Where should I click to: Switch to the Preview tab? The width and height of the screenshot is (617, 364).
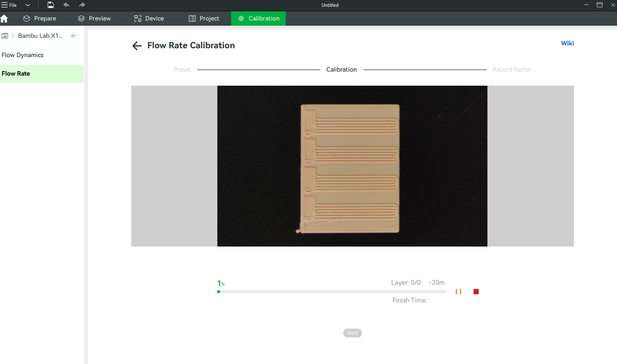pyautogui.click(x=95, y=19)
